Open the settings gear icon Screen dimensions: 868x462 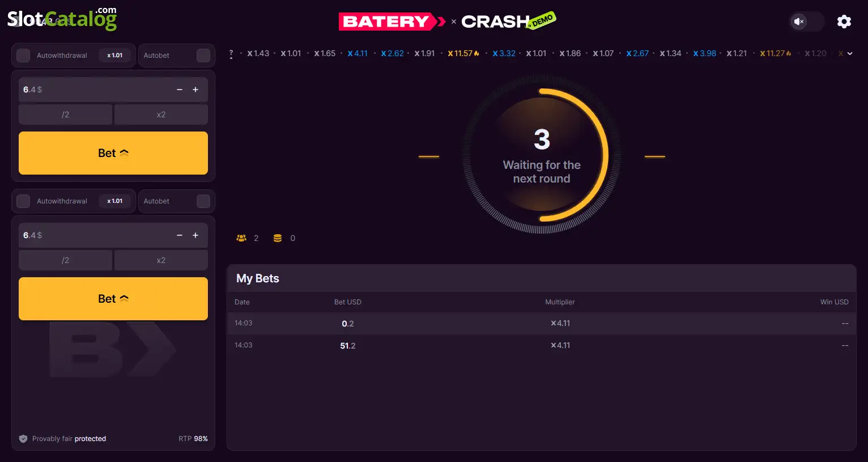tap(844, 22)
